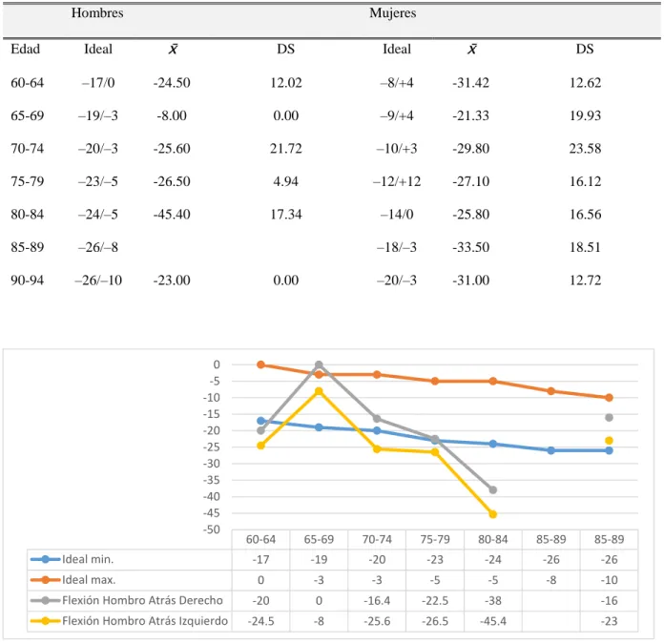The height and width of the screenshot is (644, 664).
Task: Click chart data cell '-38'
Action: click(x=493, y=600)
